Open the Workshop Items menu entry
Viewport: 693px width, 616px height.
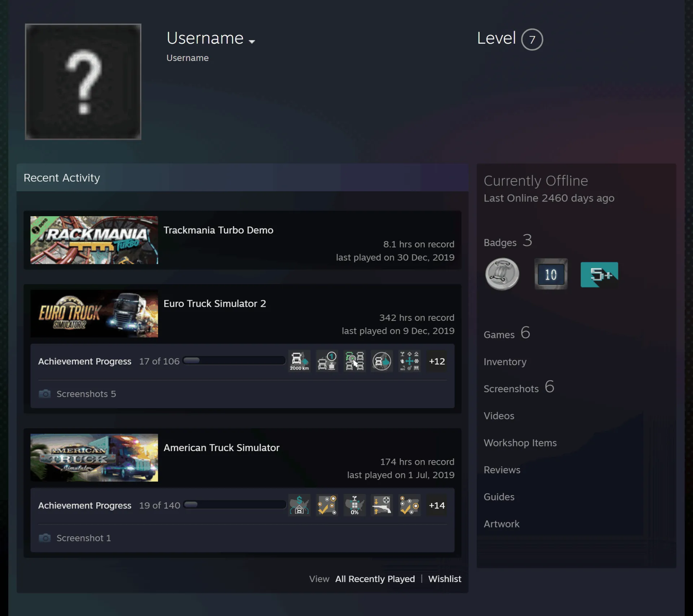(520, 443)
